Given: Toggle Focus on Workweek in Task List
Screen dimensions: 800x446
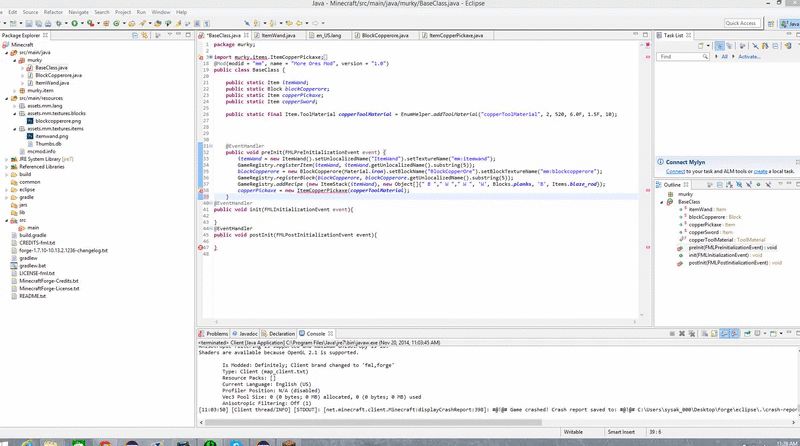Looking at the screenshot, I should click(x=742, y=46).
